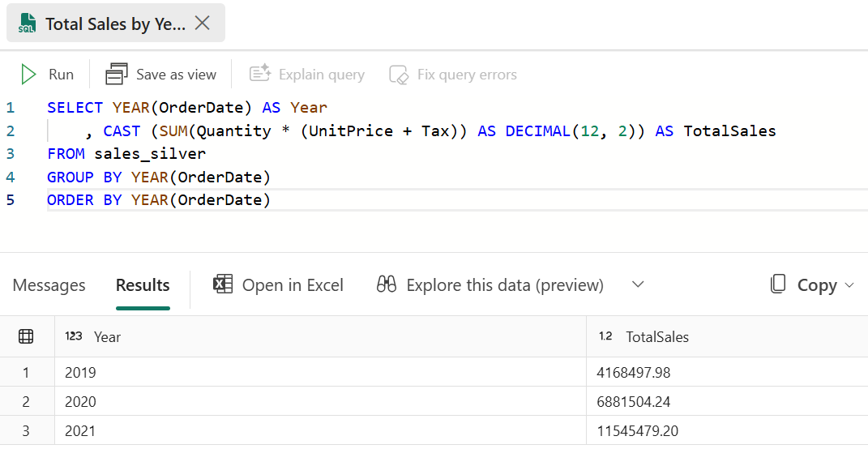Click the 4168497.98 total sales cell
This screenshot has height=449, width=868.
point(728,372)
